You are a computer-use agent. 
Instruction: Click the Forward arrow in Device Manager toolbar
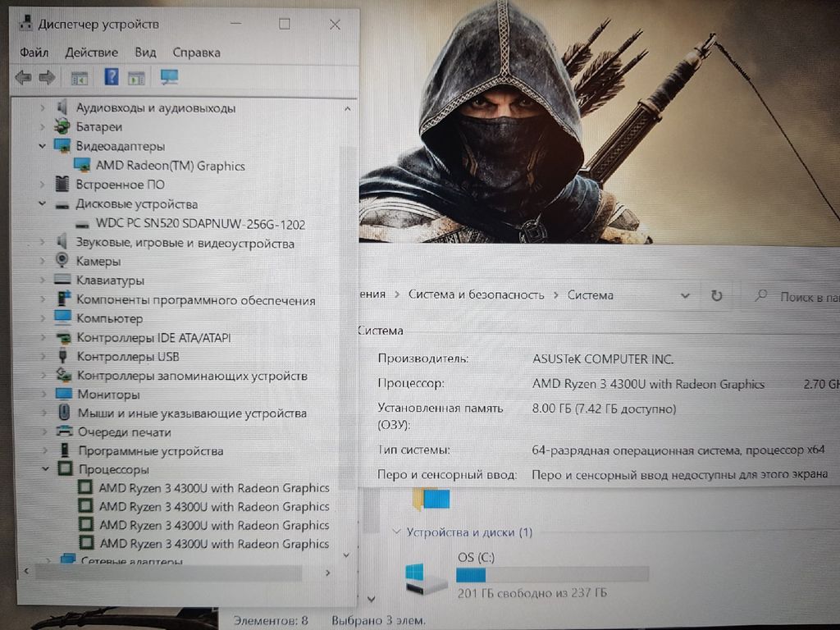(x=47, y=78)
